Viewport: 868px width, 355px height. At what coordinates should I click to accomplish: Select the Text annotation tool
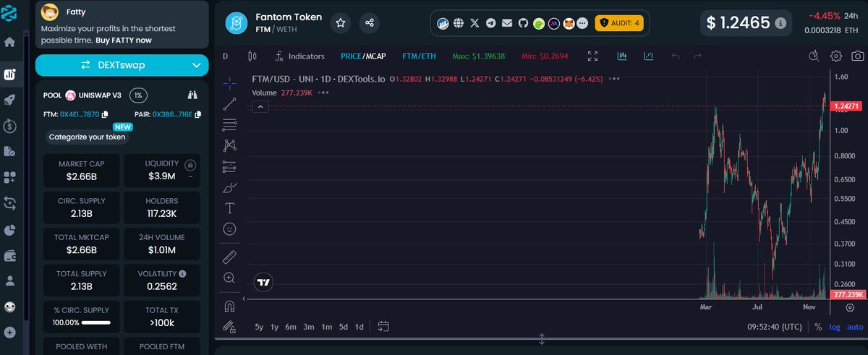[x=229, y=208]
